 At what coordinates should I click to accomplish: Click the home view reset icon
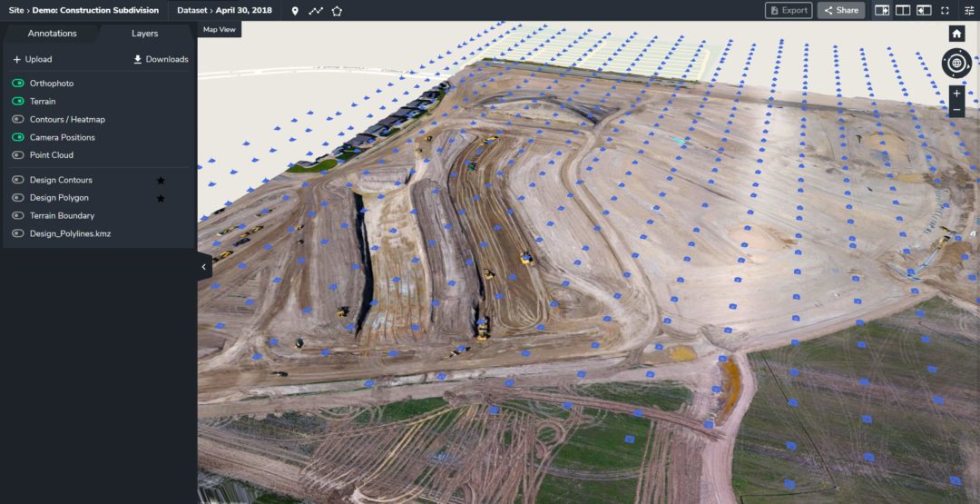pos(956,34)
